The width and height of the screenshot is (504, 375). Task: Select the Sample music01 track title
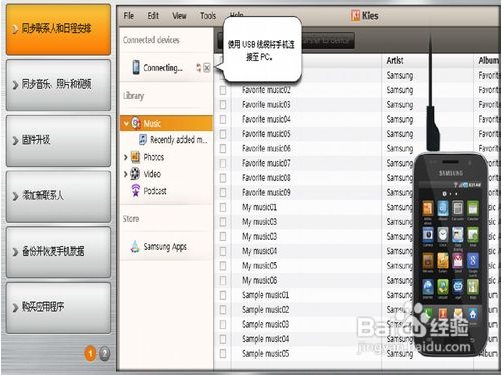pyautogui.click(x=265, y=295)
